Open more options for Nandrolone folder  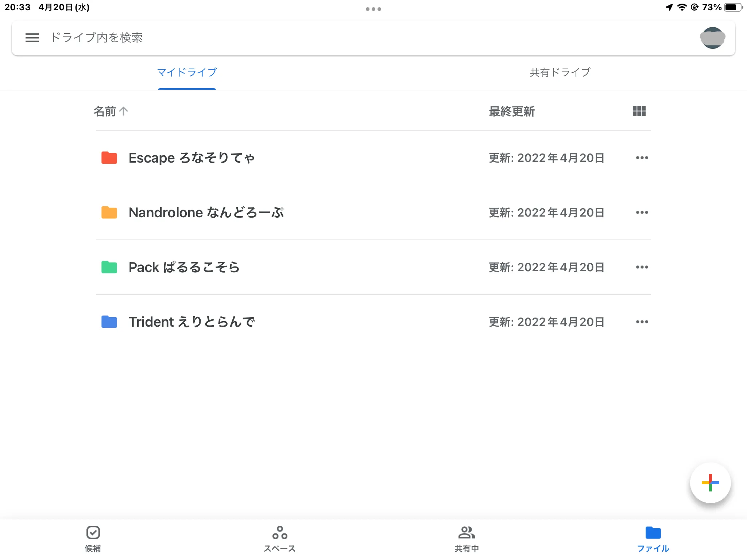(642, 213)
